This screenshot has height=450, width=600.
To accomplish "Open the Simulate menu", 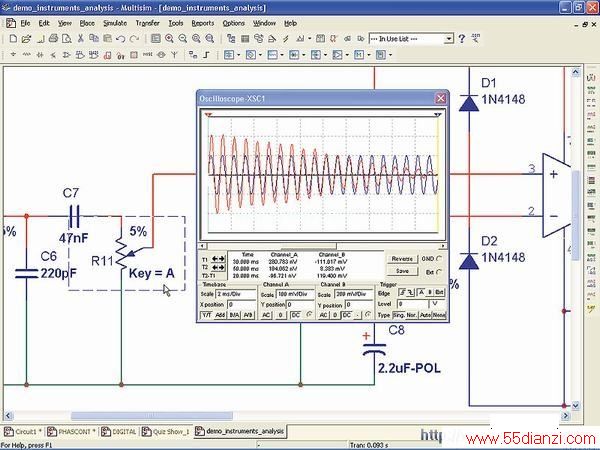I will coord(115,23).
